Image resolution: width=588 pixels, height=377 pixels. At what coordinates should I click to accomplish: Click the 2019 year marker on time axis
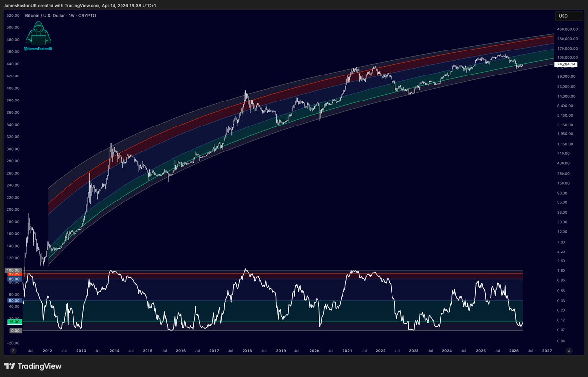point(280,351)
